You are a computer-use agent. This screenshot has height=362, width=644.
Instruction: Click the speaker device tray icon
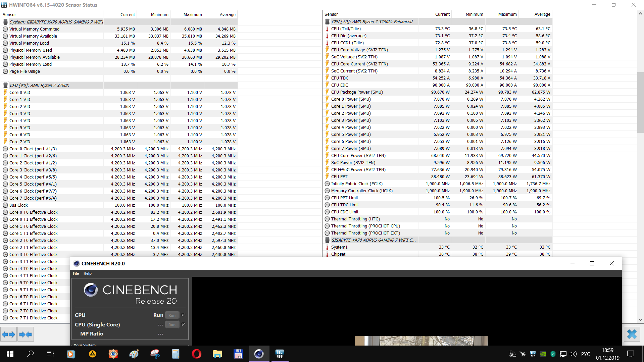click(512, 354)
